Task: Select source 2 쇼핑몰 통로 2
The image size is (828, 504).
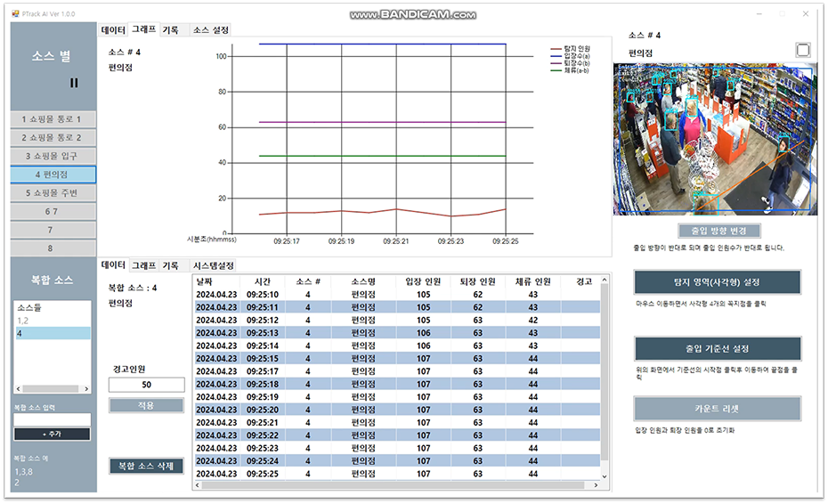Action: click(53, 138)
